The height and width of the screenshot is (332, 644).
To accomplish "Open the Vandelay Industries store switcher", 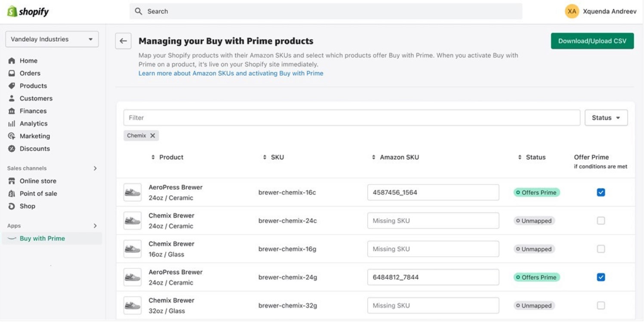I will pos(52,39).
